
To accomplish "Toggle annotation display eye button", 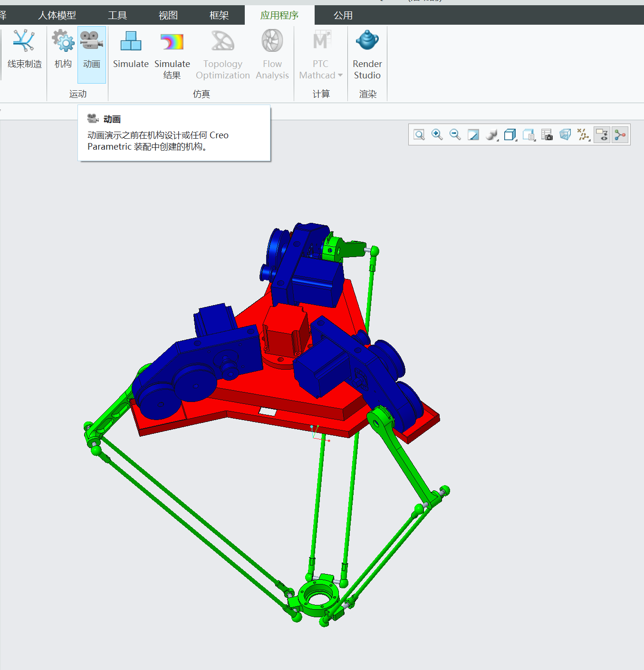I will (x=602, y=135).
